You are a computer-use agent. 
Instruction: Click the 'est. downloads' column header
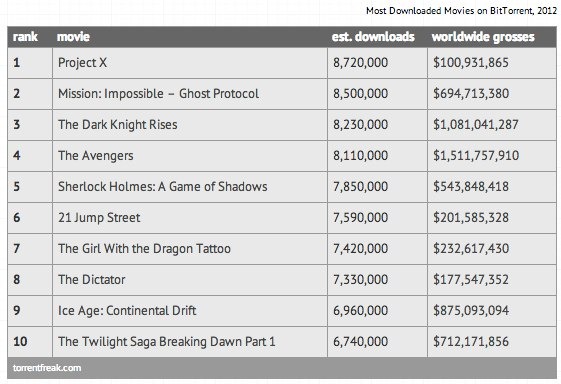point(373,37)
